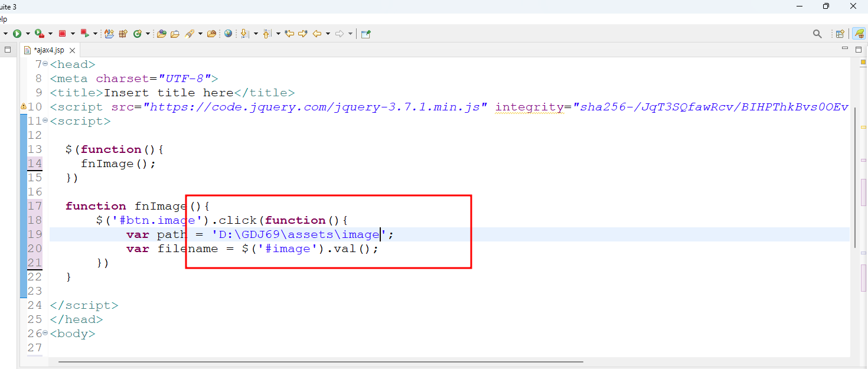Click the red Stop square icon
The width and height of the screenshot is (868, 369).
(x=62, y=34)
